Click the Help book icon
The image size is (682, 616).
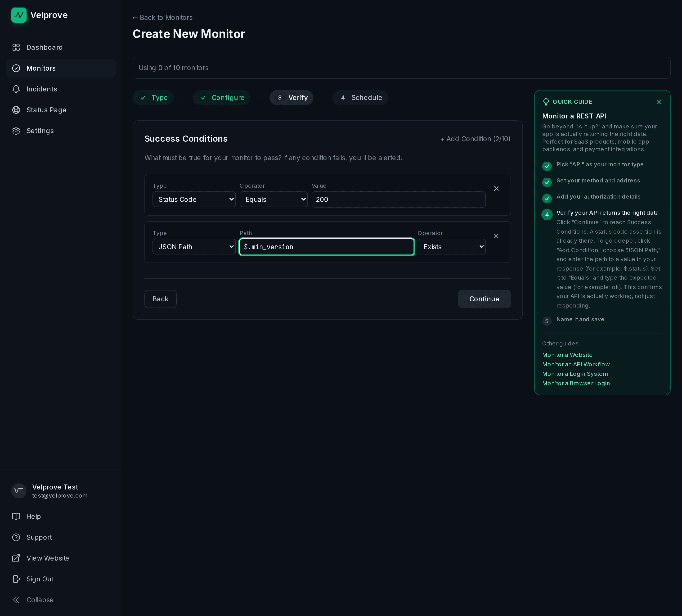[x=16, y=516]
